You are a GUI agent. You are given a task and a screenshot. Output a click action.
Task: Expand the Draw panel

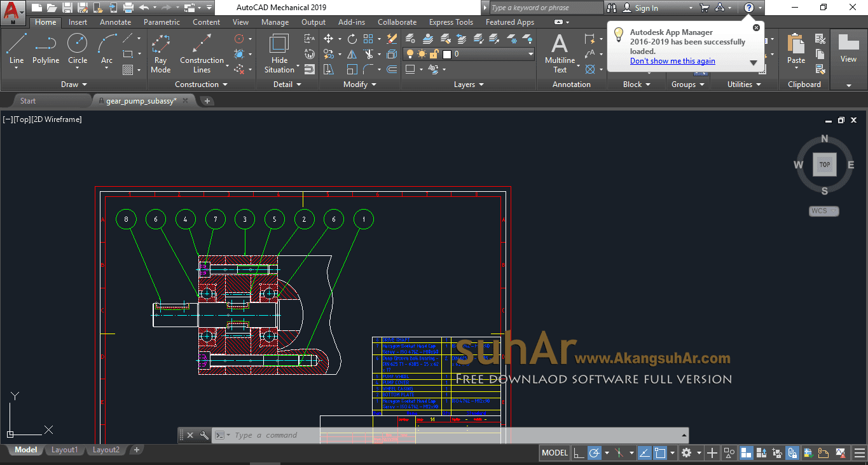(74, 84)
